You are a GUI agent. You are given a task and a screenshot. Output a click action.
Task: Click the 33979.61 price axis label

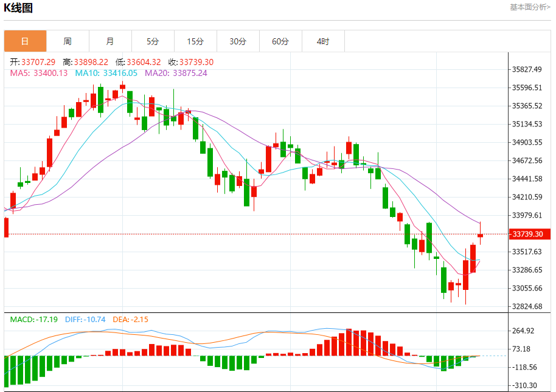tap(527, 215)
